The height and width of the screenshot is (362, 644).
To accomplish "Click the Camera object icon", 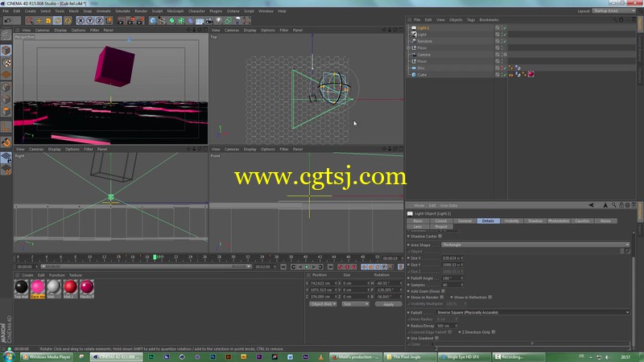I will 209,20.
